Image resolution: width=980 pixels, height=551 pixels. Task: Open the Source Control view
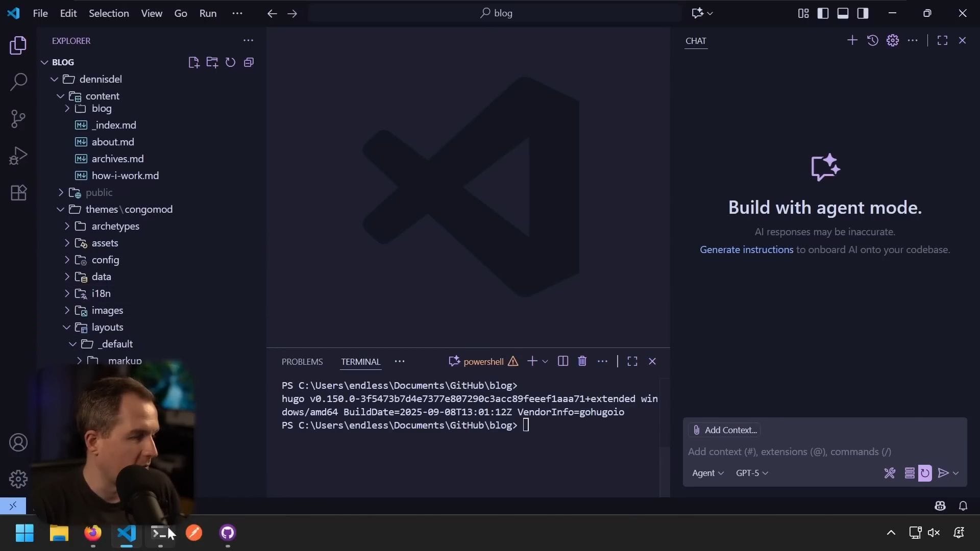pyautogui.click(x=18, y=119)
